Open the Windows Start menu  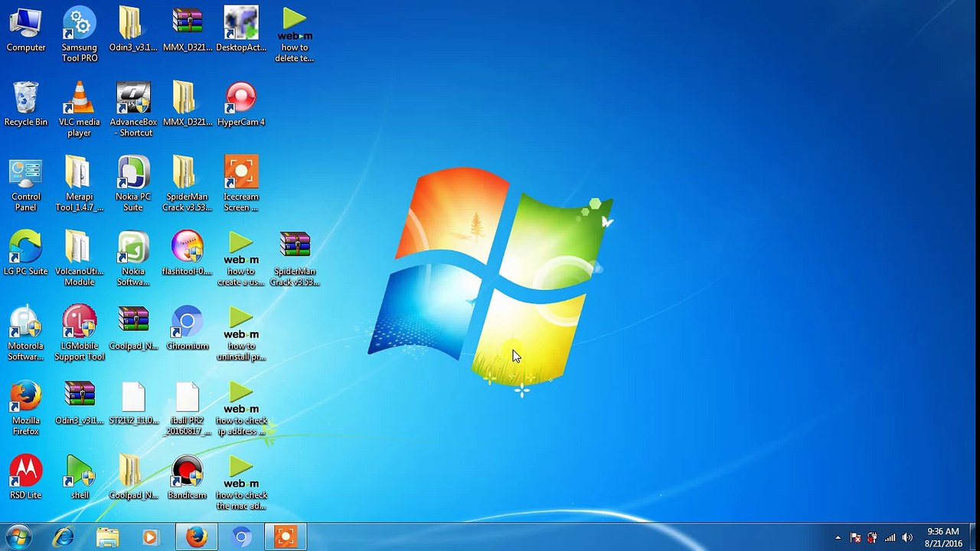(x=18, y=537)
